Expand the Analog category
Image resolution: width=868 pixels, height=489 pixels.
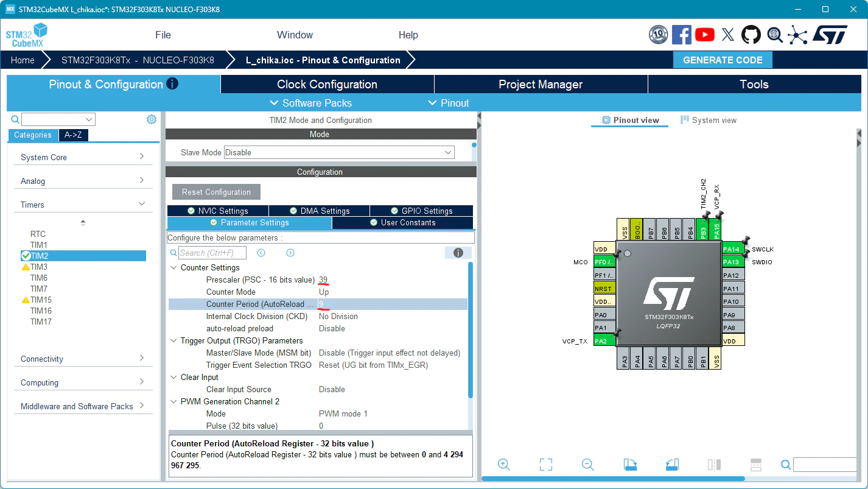(x=83, y=181)
